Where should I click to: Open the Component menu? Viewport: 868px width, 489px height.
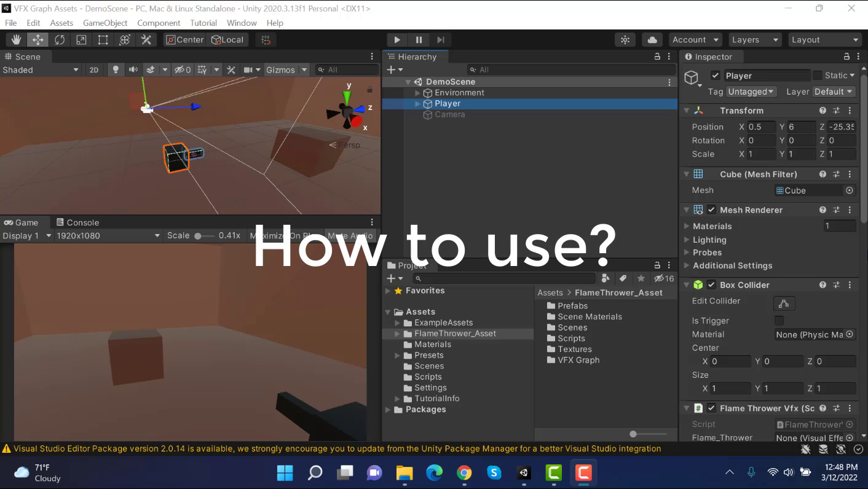pyautogui.click(x=159, y=23)
